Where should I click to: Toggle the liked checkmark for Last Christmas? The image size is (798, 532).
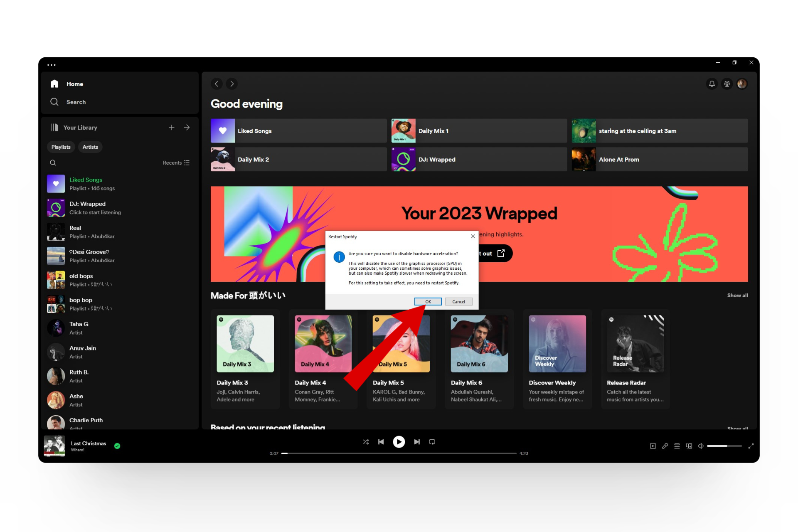point(117,446)
